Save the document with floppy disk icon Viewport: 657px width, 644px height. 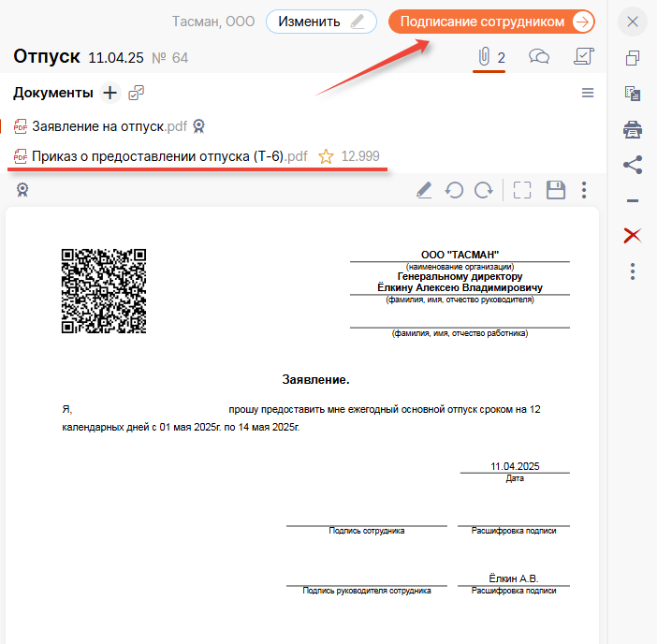point(556,190)
